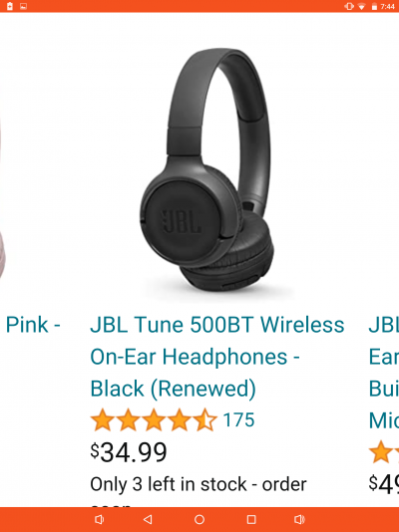
Task: Tap the image notification icon
Action: pyautogui.click(x=23, y=6)
